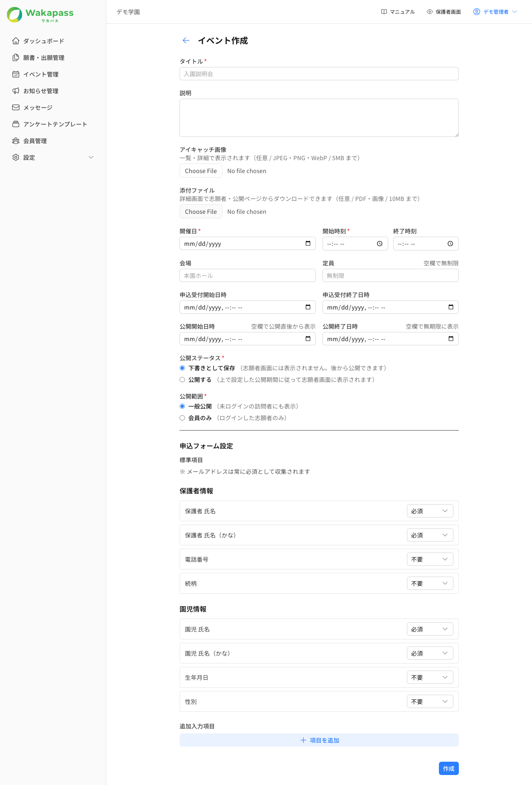Image resolution: width=532 pixels, height=785 pixels.
Task: Open 会員管理 in sidebar
Action: tap(53, 141)
